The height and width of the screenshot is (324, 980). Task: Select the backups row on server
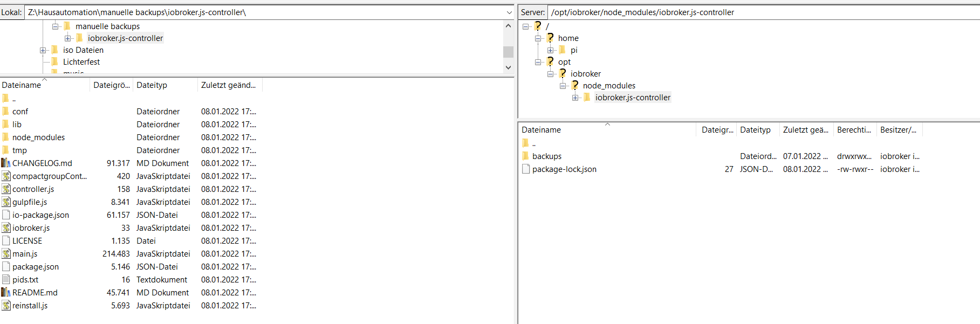tap(721, 156)
